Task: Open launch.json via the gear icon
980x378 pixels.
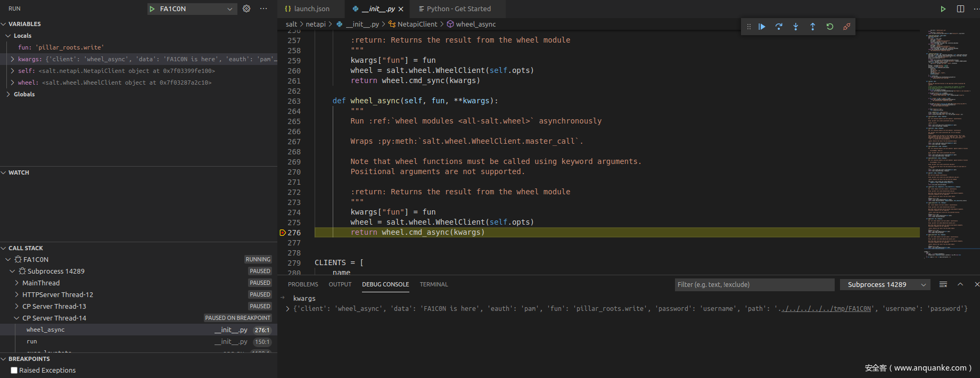Action: (x=246, y=9)
